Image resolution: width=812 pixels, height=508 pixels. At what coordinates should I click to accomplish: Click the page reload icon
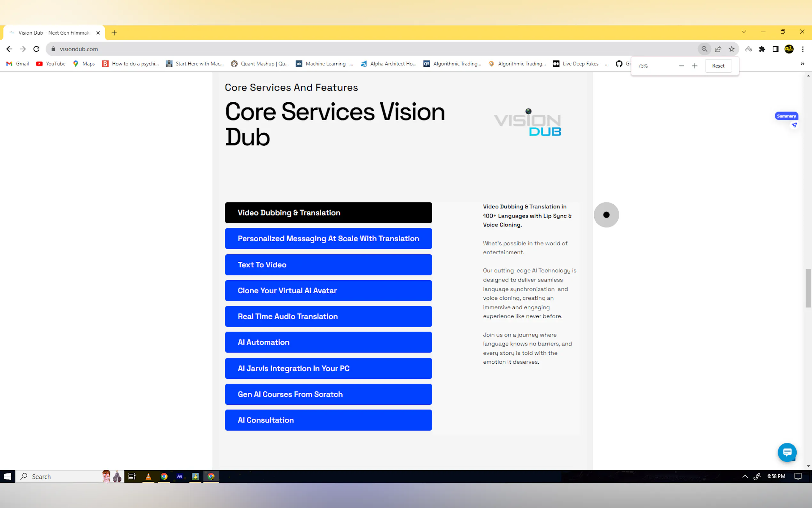36,49
